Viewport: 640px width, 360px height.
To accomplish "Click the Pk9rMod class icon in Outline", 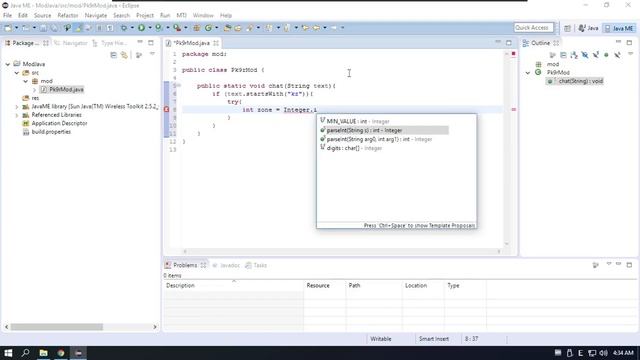I will pyautogui.click(x=538, y=72).
